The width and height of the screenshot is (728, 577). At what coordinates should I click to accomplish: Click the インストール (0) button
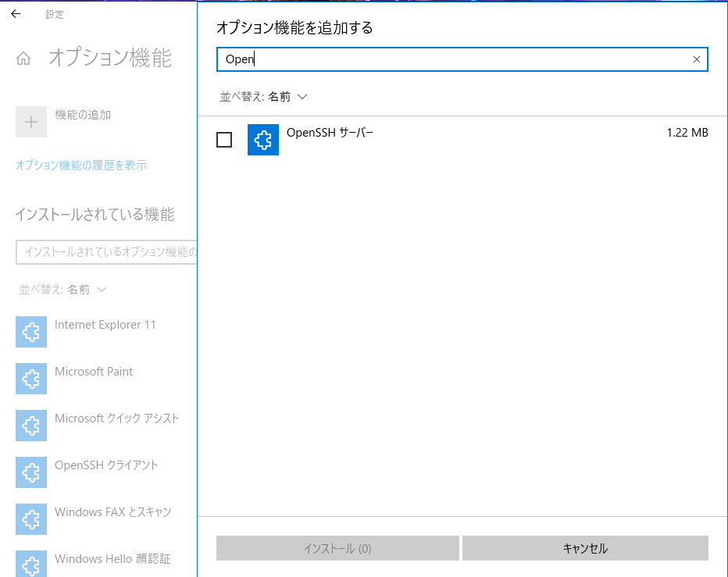(337, 548)
